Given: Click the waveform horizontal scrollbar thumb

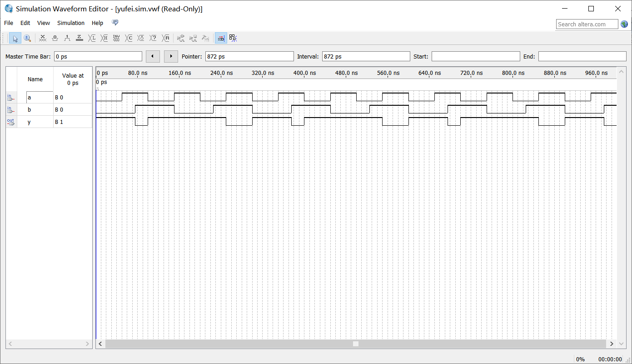Looking at the screenshot, I should point(356,344).
